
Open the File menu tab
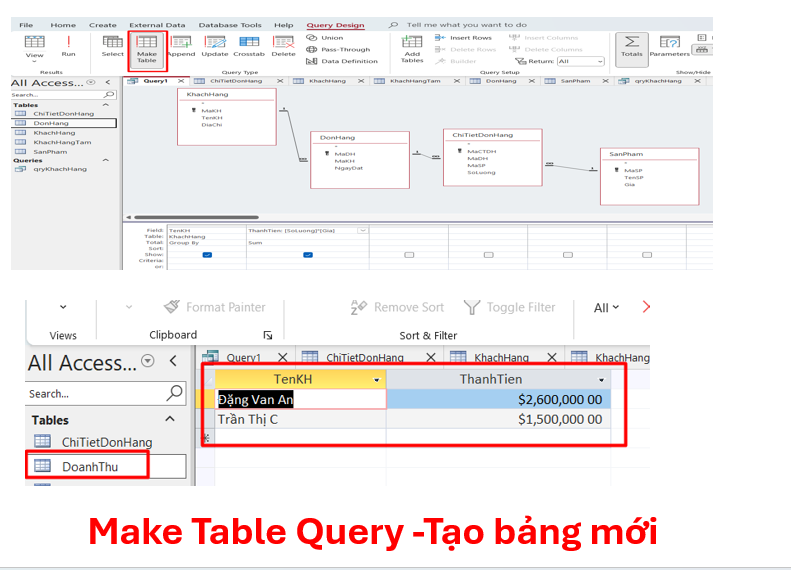click(x=26, y=25)
